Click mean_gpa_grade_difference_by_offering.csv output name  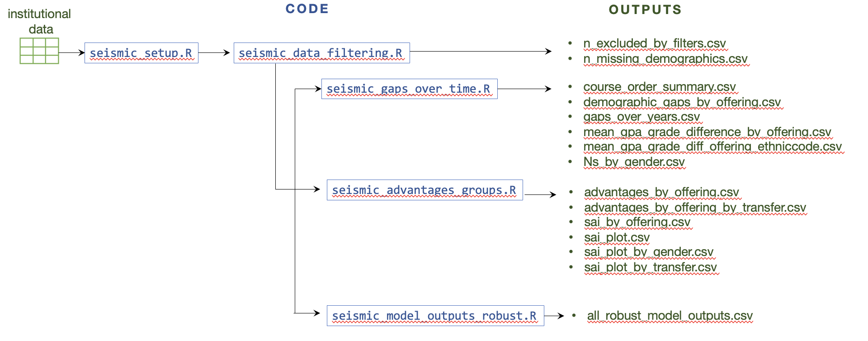708,132
